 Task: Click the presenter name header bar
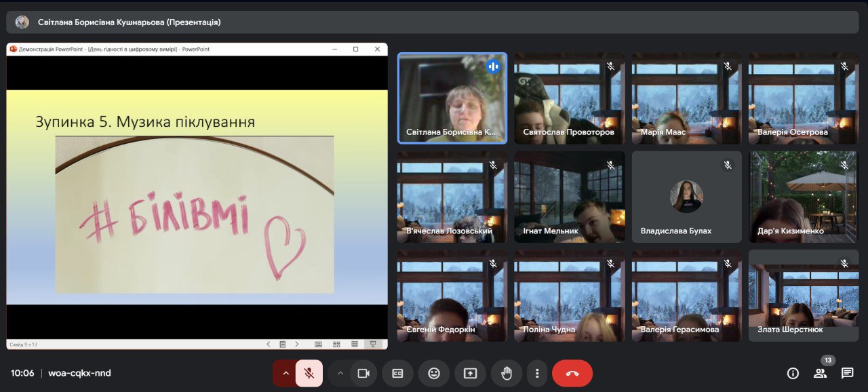pyautogui.click(x=129, y=22)
